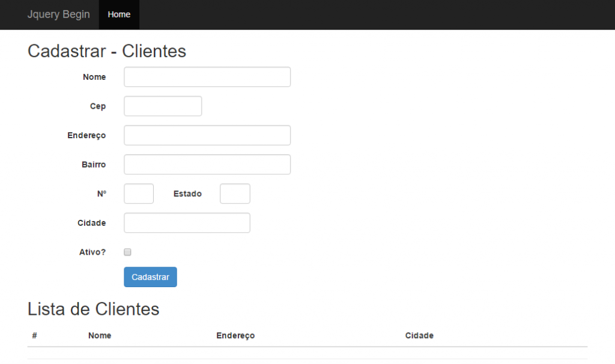The width and height of the screenshot is (615, 364).
Task: Click the Cep input field
Action: (162, 106)
